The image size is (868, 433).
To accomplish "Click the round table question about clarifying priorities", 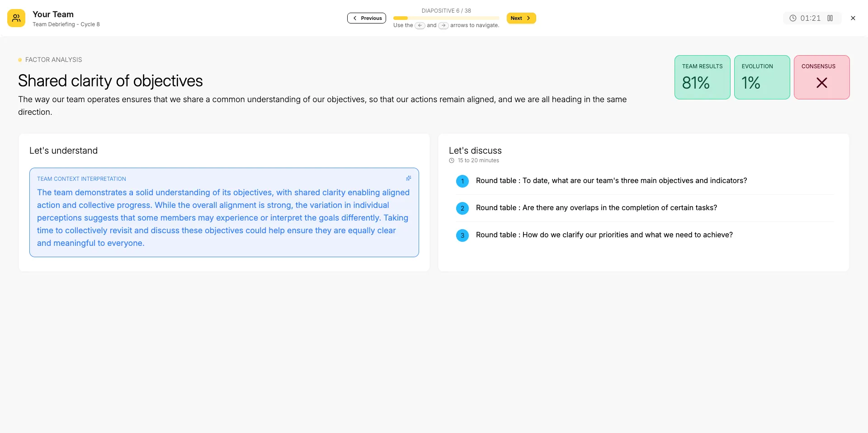I will [x=604, y=235].
